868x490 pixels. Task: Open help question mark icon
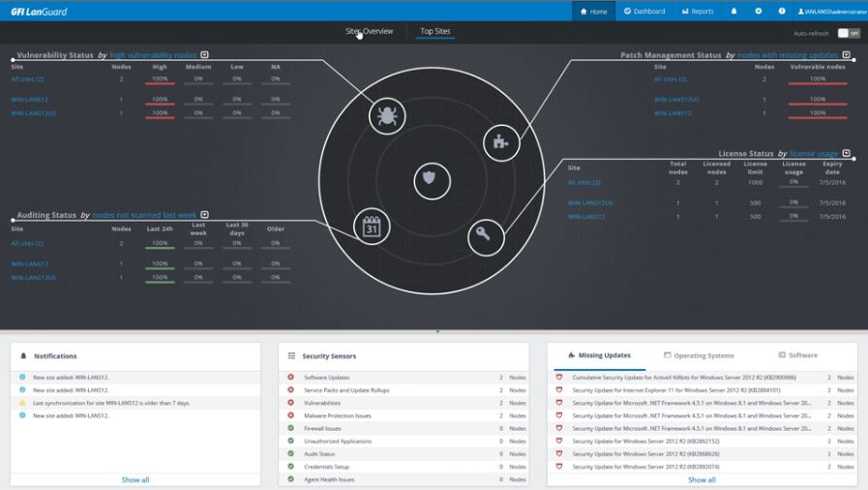coord(782,11)
